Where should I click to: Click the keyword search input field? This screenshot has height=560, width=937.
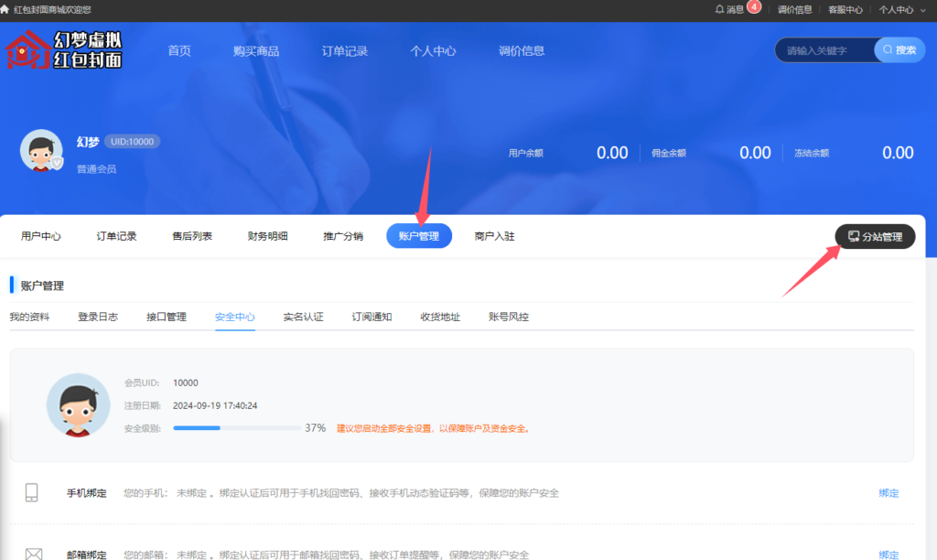point(825,50)
